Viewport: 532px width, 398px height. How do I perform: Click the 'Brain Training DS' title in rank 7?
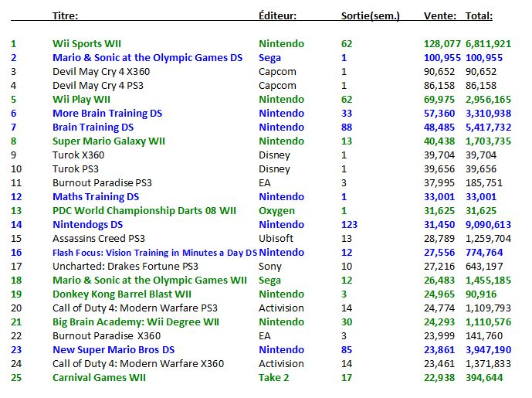(93, 128)
